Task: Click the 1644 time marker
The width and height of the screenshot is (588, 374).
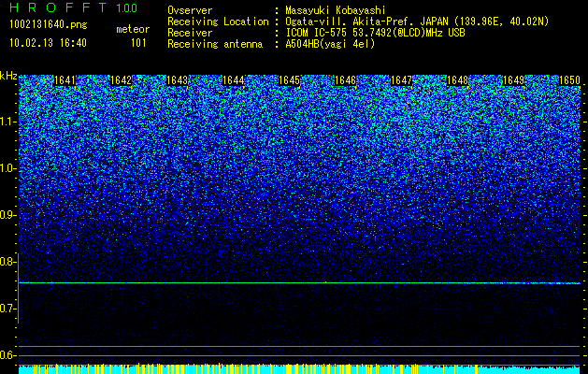Action: [x=234, y=80]
